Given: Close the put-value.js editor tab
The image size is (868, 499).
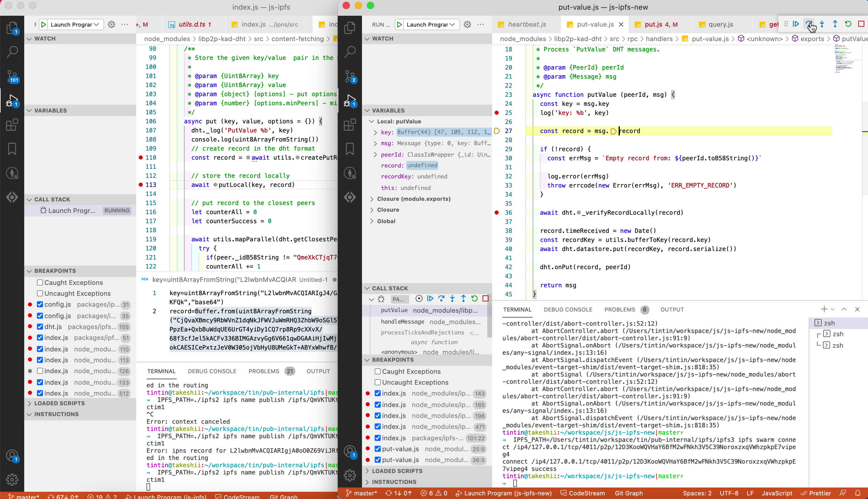Looking at the screenshot, I should 621,24.
